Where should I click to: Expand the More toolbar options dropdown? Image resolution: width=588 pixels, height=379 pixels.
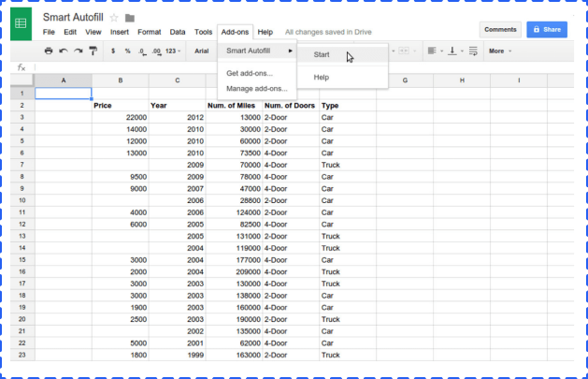coord(499,51)
